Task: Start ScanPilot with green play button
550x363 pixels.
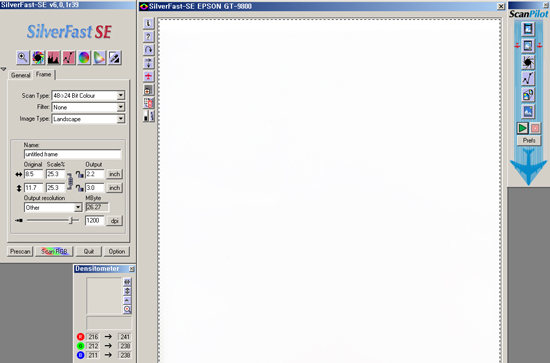Action: (522, 128)
